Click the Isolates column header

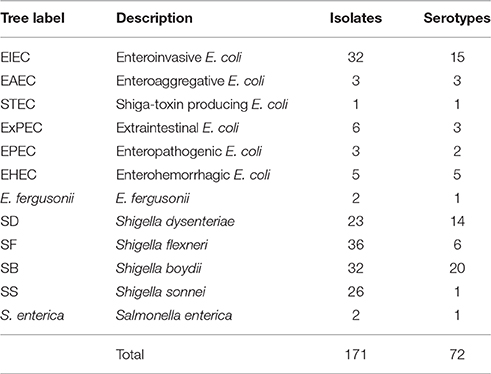pyautogui.click(x=356, y=18)
